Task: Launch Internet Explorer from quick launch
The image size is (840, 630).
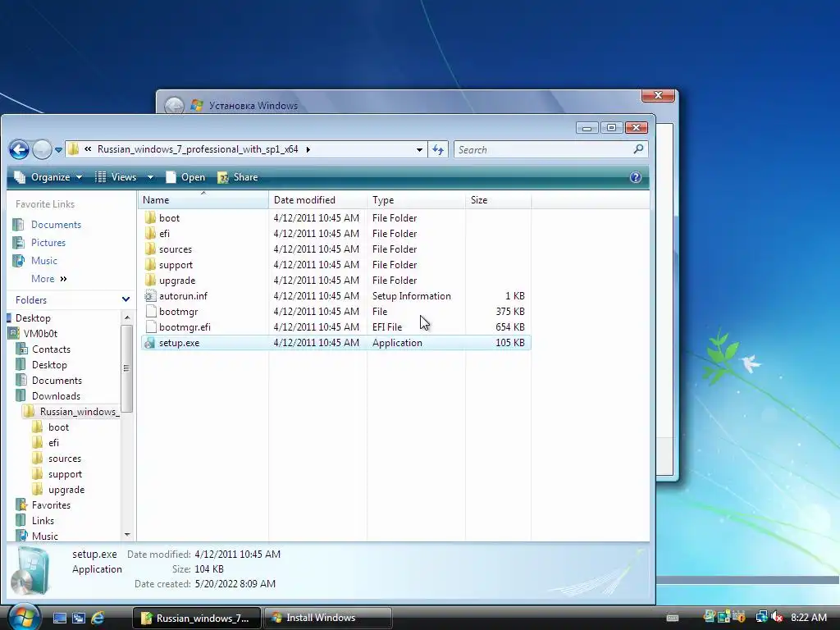Action: [98, 618]
